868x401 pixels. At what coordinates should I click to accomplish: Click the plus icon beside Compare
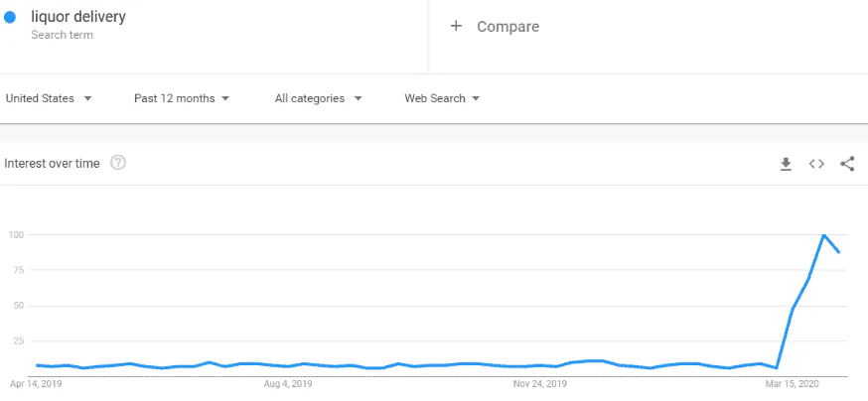(456, 26)
